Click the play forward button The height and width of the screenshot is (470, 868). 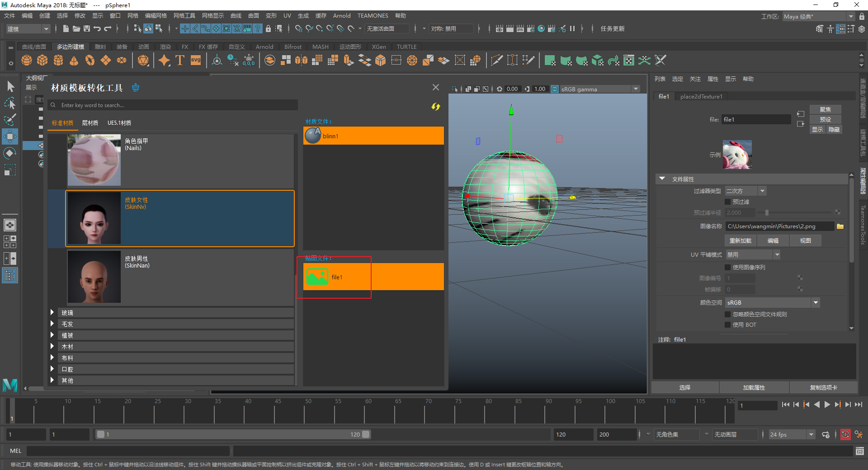tap(827, 405)
